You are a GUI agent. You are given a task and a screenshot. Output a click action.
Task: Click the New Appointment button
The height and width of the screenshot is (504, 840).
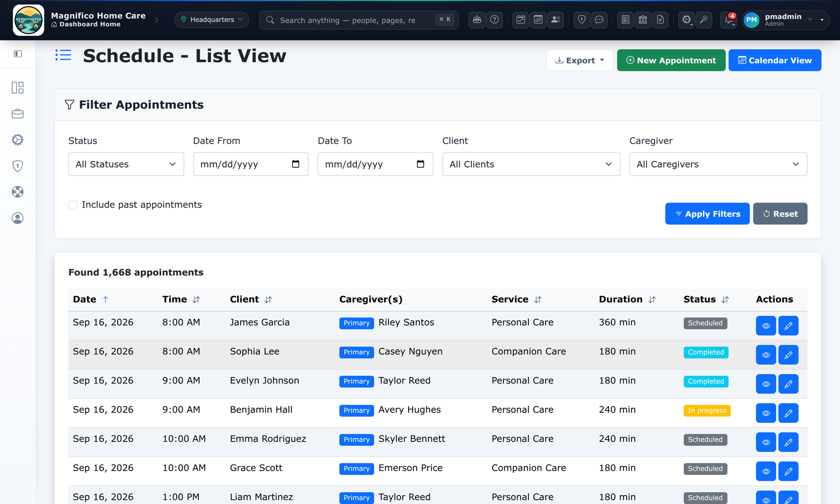(671, 60)
